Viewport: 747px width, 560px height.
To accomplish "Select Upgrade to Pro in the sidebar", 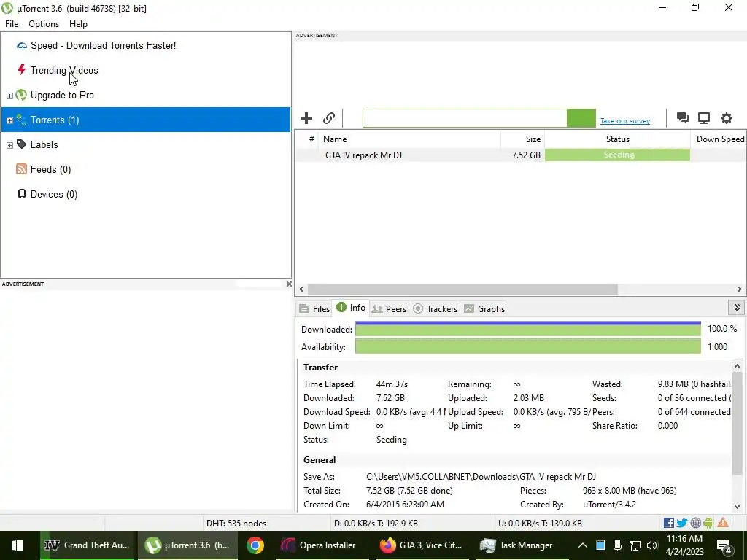I will coord(62,96).
